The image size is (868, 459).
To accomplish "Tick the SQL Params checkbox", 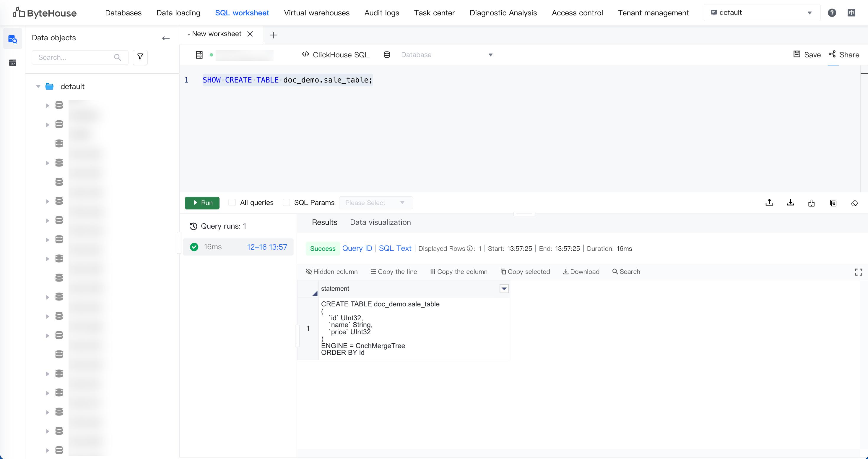I will coord(286,203).
